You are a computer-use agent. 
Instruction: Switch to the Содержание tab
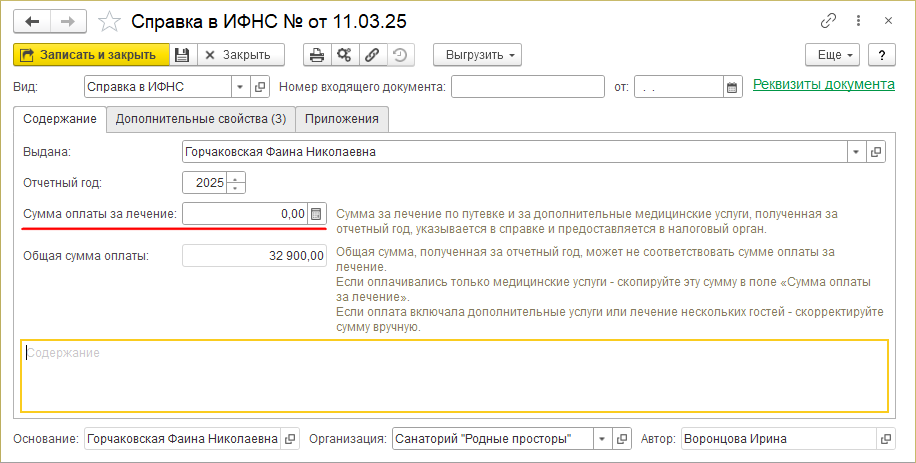pos(60,119)
